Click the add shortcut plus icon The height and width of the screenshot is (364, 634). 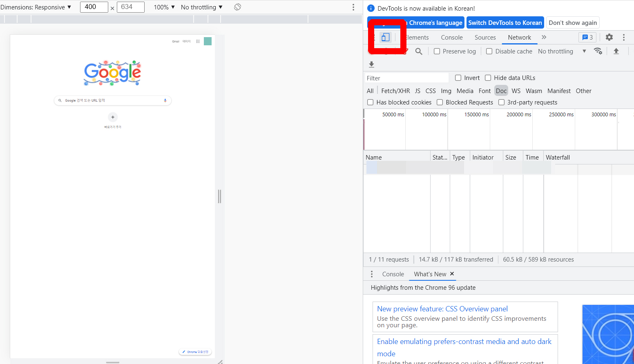(x=113, y=117)
